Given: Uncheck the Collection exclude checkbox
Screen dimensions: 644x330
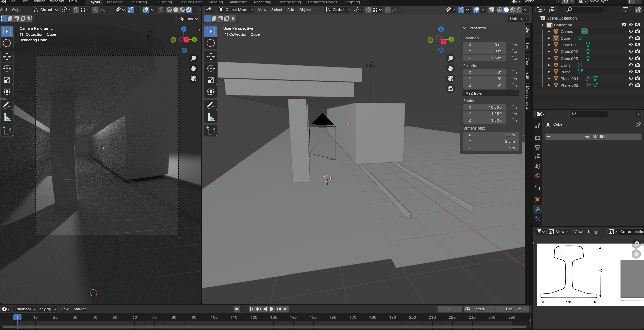Looking at the screenshot, I should [624, 25].
